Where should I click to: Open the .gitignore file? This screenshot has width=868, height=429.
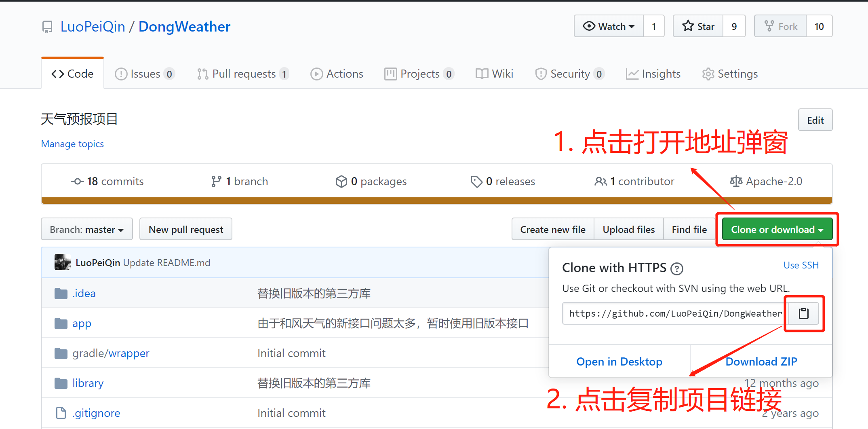coord(96,413)
